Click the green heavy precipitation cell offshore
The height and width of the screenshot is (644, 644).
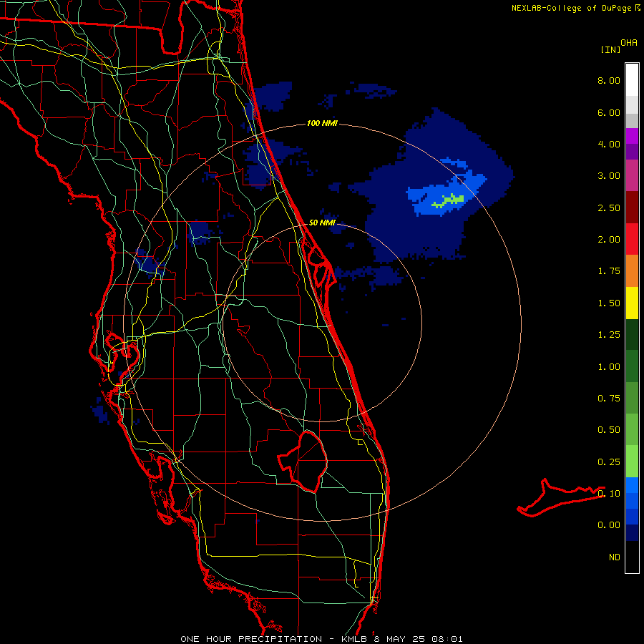[x=451, y=200]
